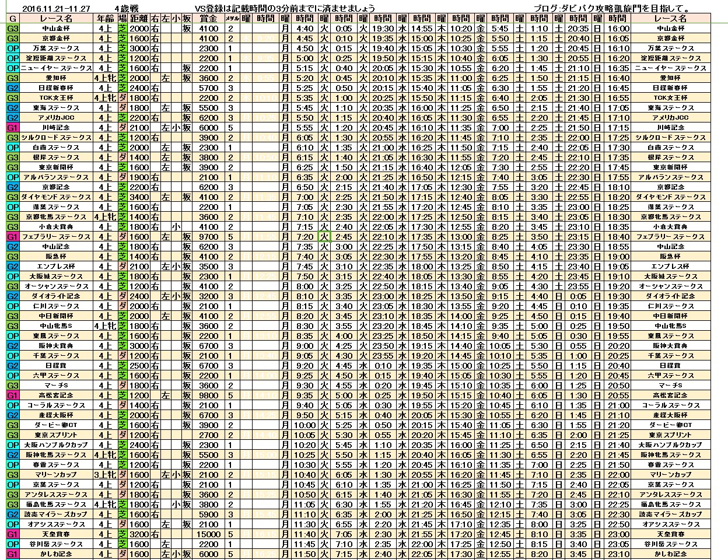Select the メダル column header
The height and width of the screenshot is (560, 728).
231,18
